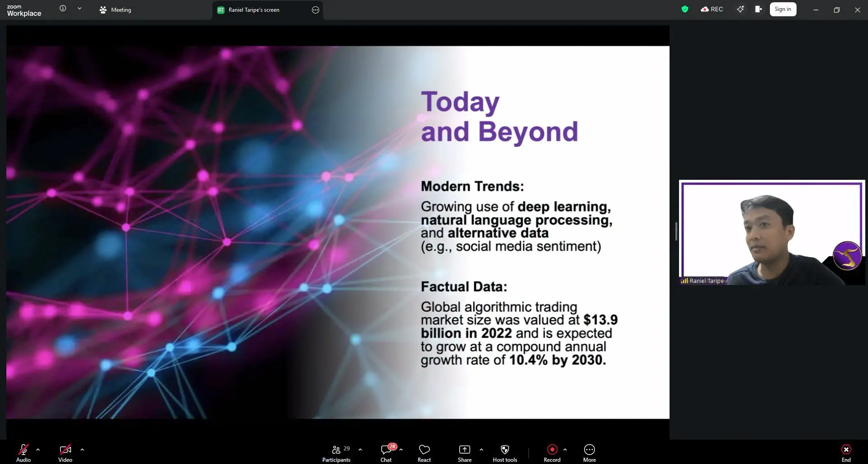Open screen share tab more options
The image size is (868, 464).
click(316, 10)
